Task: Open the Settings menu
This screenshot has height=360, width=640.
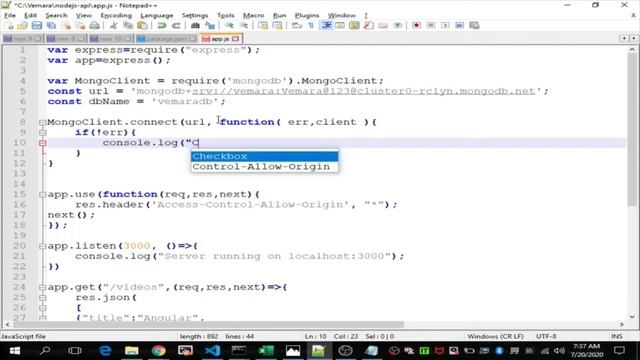Action: tap(195, 15)
